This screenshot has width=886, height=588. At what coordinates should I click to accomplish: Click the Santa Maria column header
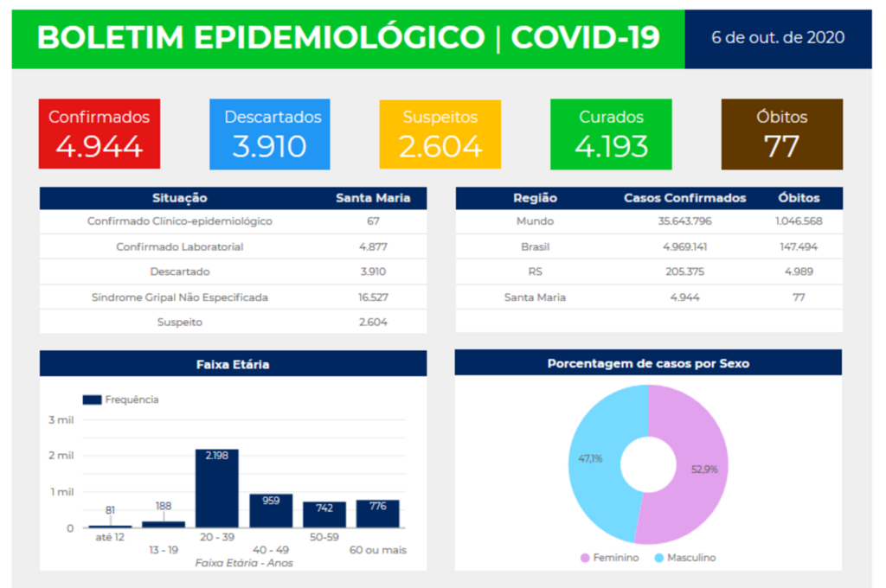click(373, 198)
